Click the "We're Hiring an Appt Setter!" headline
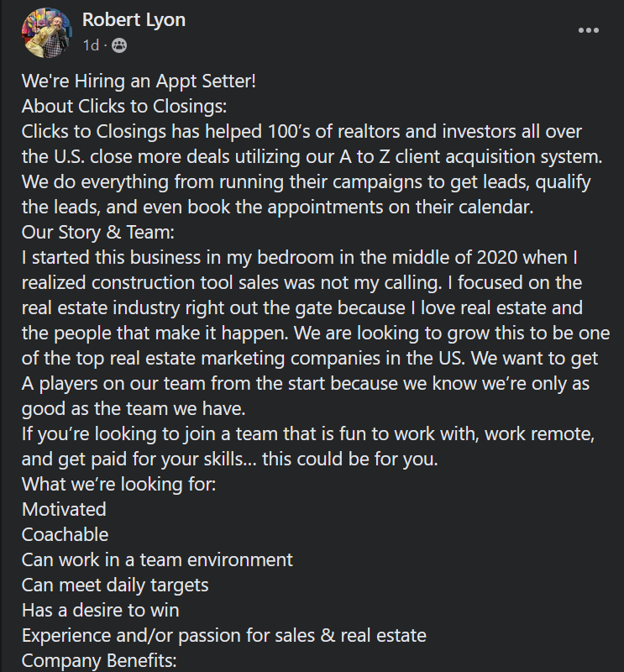This screenshot has height=672, width=624. point(139,82)
